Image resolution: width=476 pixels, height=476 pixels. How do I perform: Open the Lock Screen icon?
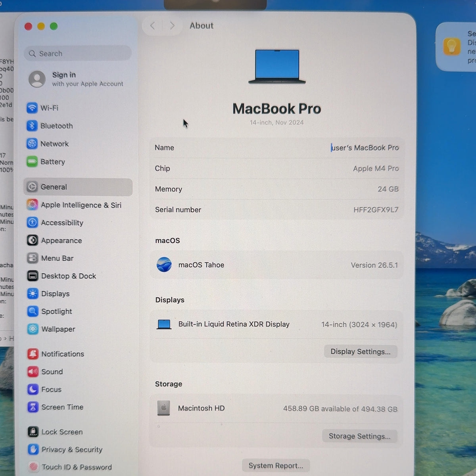point(33,432)
